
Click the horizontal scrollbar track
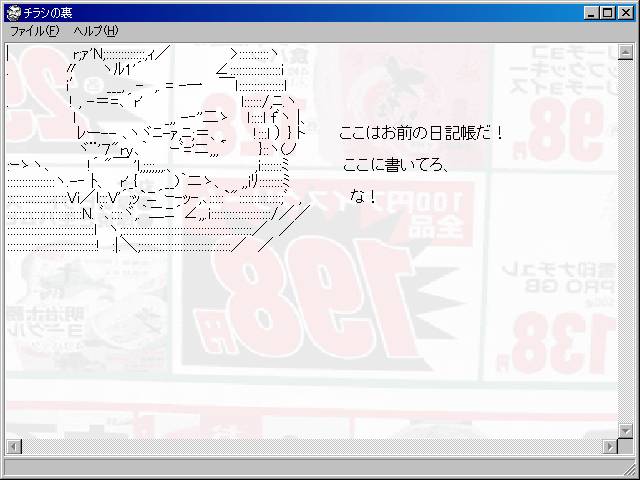click(312, 446)
